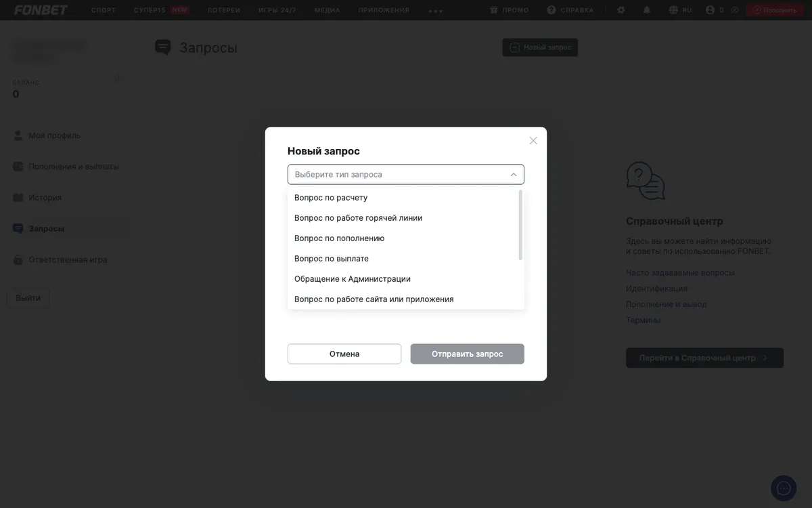Open Игры 24/7 section
Image resolution: width=812 pixels, height=508 pixels.
coord(277,10)
